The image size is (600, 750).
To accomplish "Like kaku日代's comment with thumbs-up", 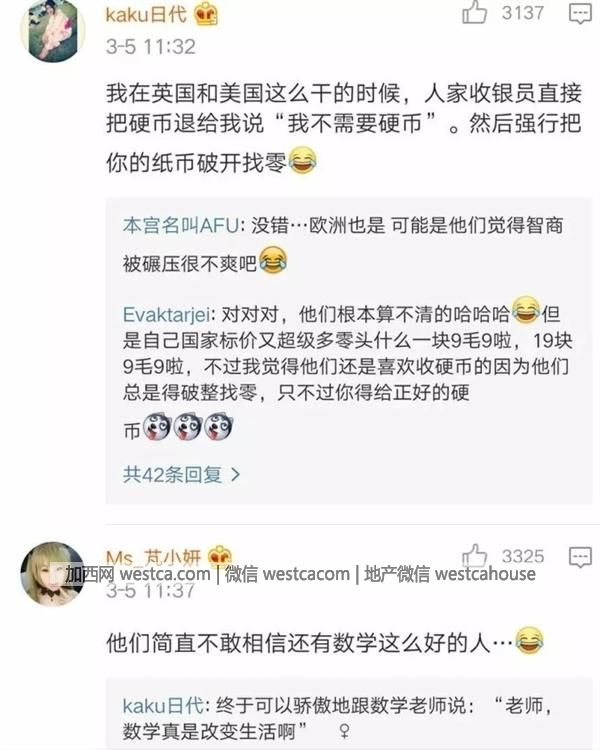I will 474,13.
